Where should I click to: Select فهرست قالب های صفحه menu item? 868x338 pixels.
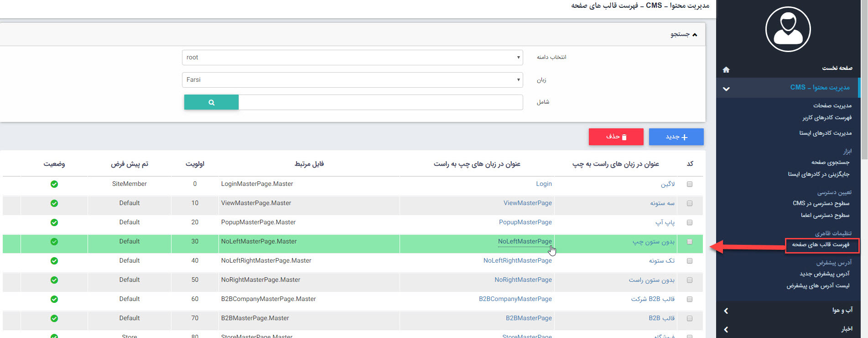pos(821,245)
